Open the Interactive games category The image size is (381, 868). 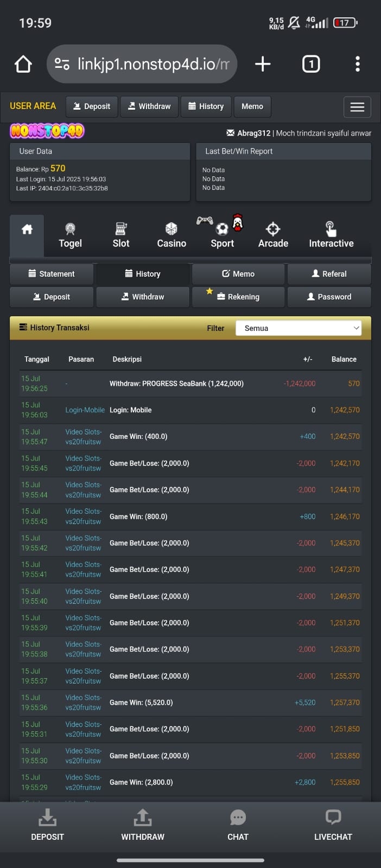(x=331, y=235)
